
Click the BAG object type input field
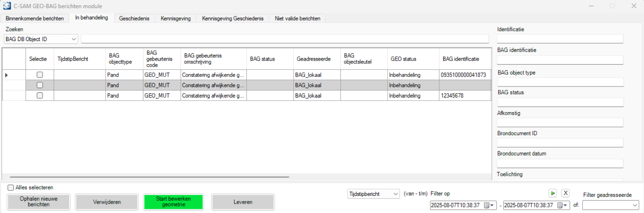[560, 82]
